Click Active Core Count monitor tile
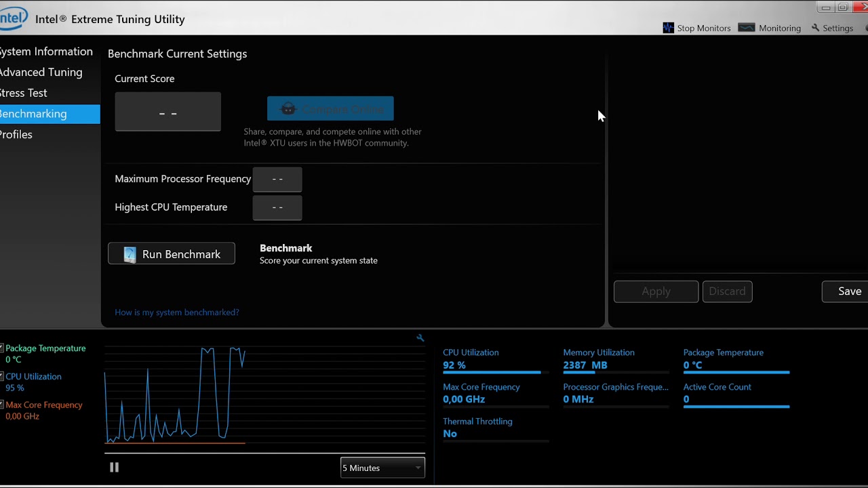The image size is (868, 488). pos(736,394)
